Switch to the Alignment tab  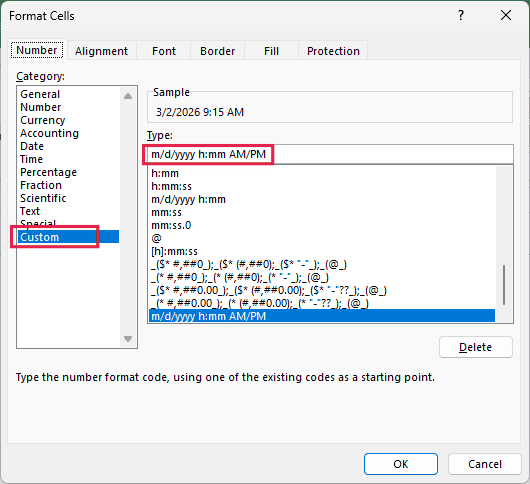pyautogui.click(x=101, y=51)
